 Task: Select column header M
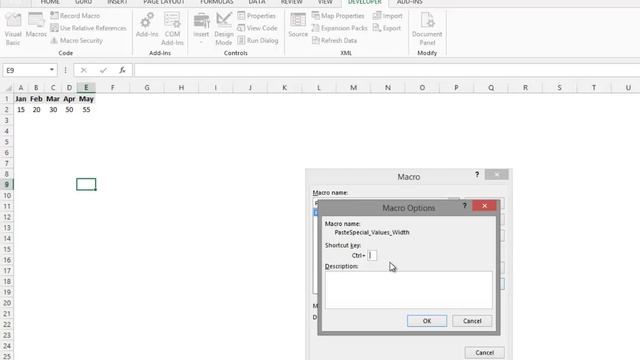coord(353,88)
